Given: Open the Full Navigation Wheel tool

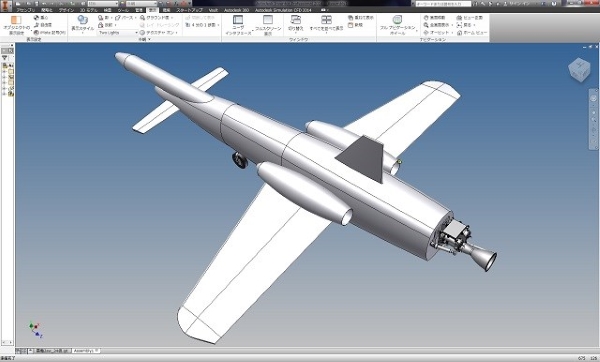Looking at the screenshot, I should 397,20.
